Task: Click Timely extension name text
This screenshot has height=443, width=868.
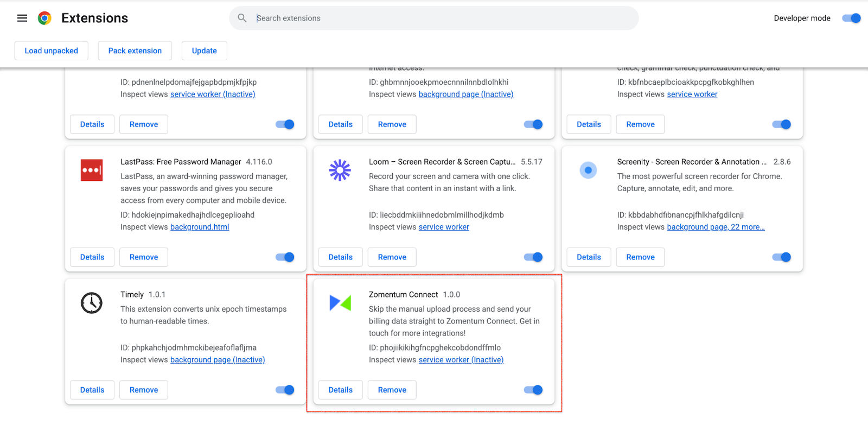Action: (x=132, y=295)
